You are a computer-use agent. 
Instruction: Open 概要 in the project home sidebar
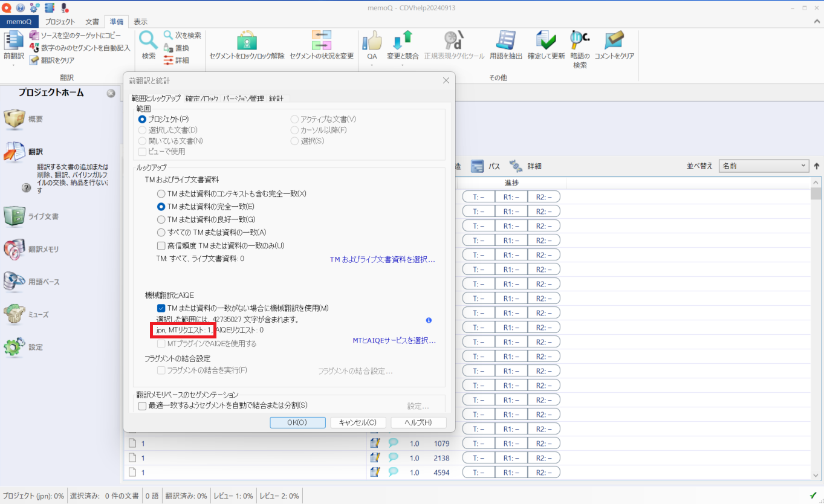click(x=24, y=119)
